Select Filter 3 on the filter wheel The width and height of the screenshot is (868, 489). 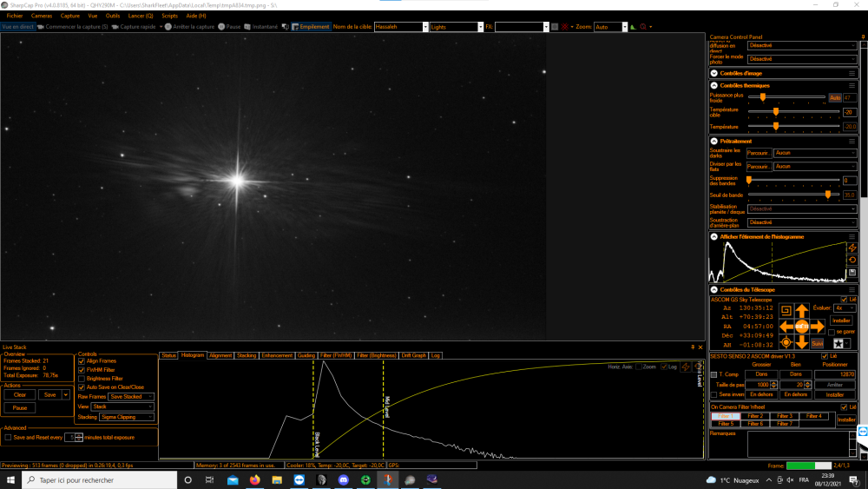(785, 416)
